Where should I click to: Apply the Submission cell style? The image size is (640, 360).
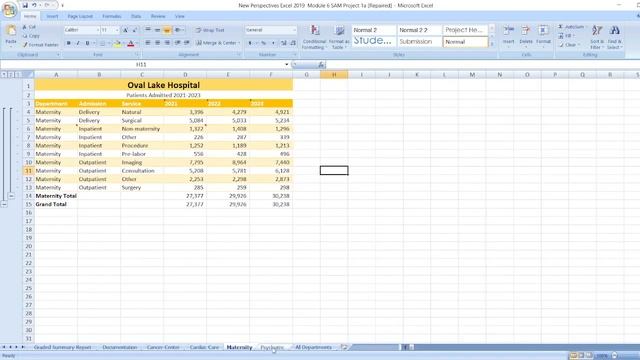[x=419, y=42]
